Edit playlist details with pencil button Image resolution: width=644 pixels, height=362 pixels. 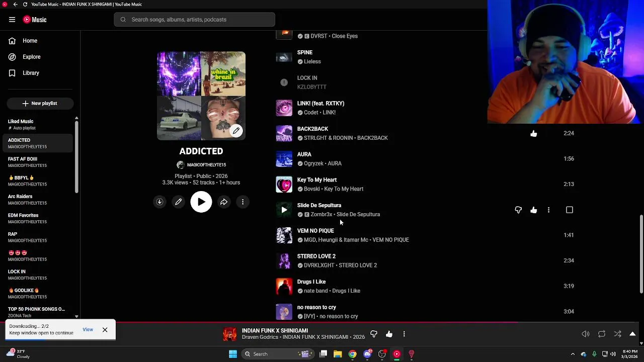pyautogui.click(x=178, y=202)
